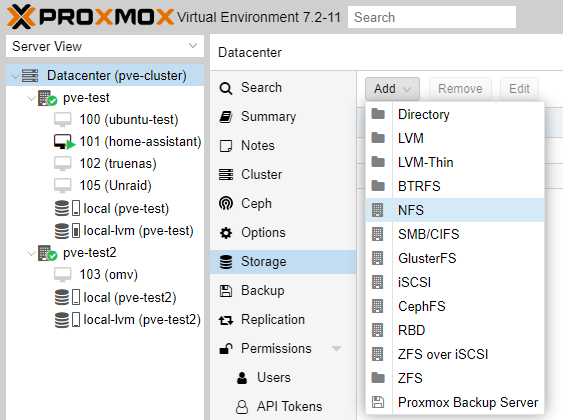This screenshot has height=420, width=563.
Task: Click the retweet icon next to Replication
Action: pos(226,320)
